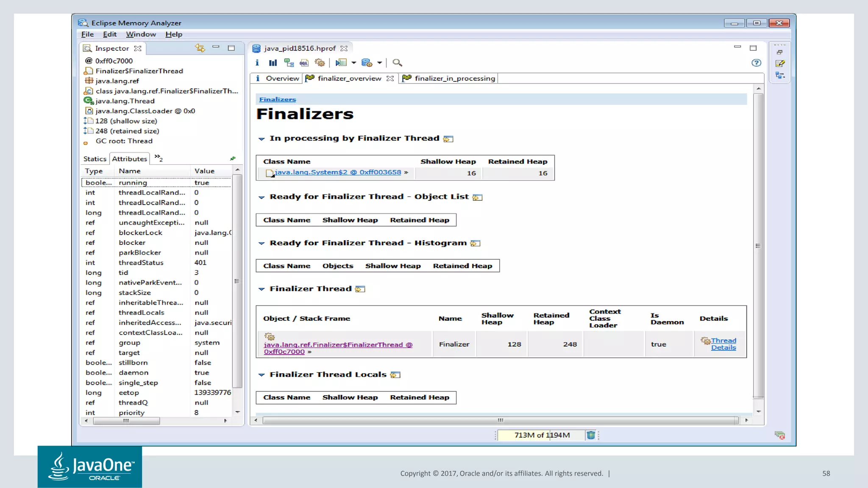Click the Attributes table vertical scrollbar
Viewport: 868px width, 488px height.
237,281
